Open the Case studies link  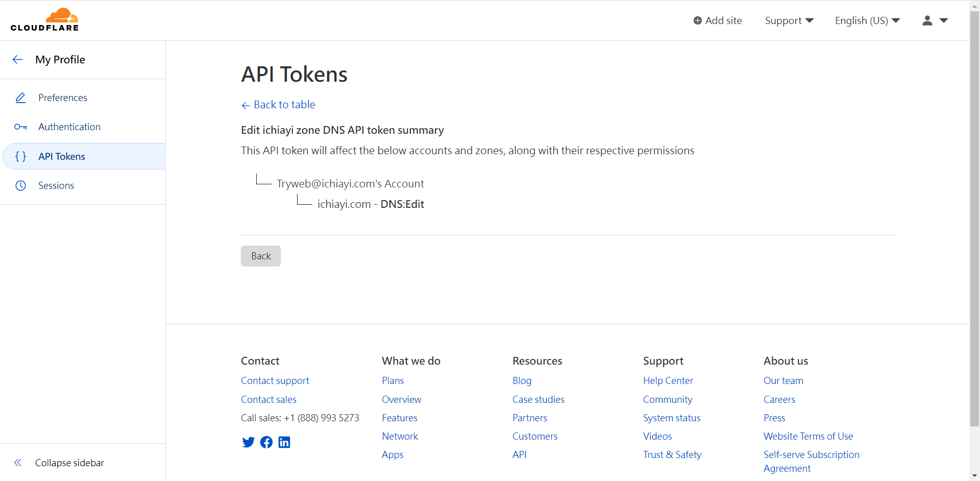538,399
